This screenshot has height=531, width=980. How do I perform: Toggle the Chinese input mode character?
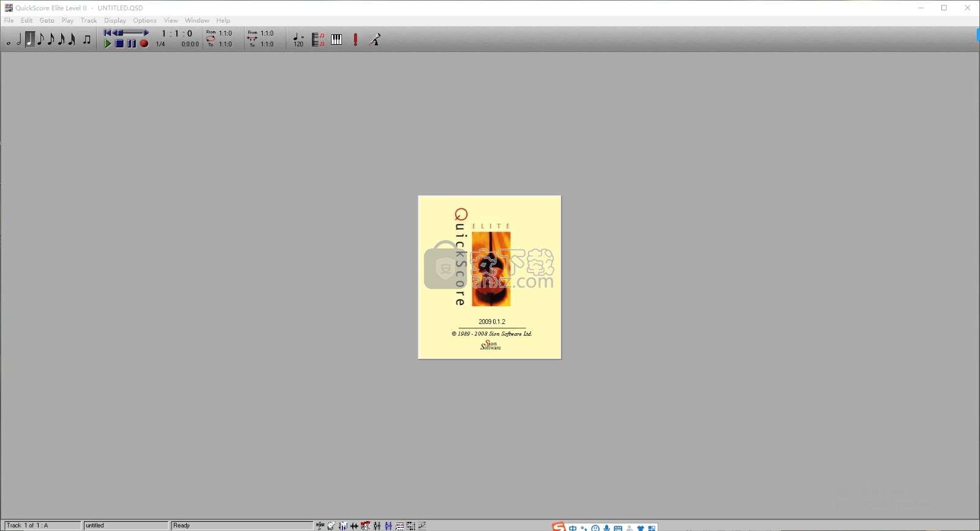point(573,528)
